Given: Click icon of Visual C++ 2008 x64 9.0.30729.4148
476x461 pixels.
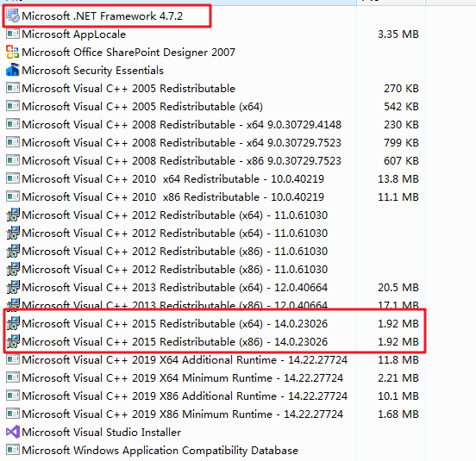Looking at the screenshot, I should [x=13, y=124].
